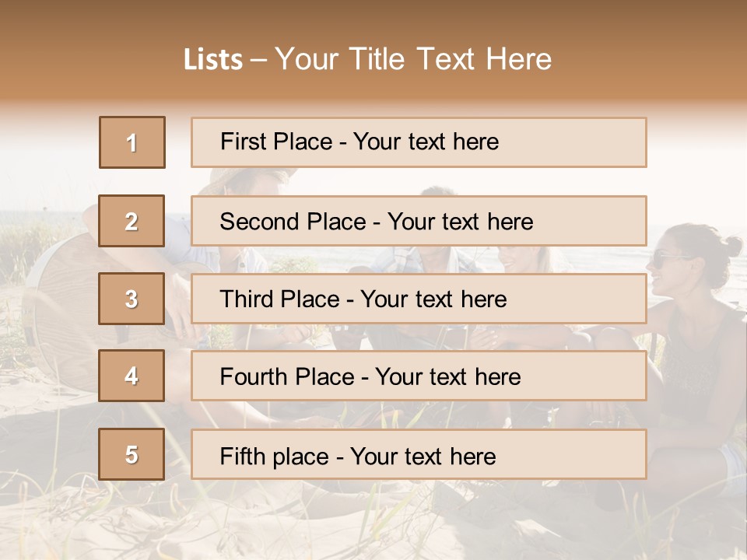Click the number 5 box

pyautogui.click(x=132, y=454)
